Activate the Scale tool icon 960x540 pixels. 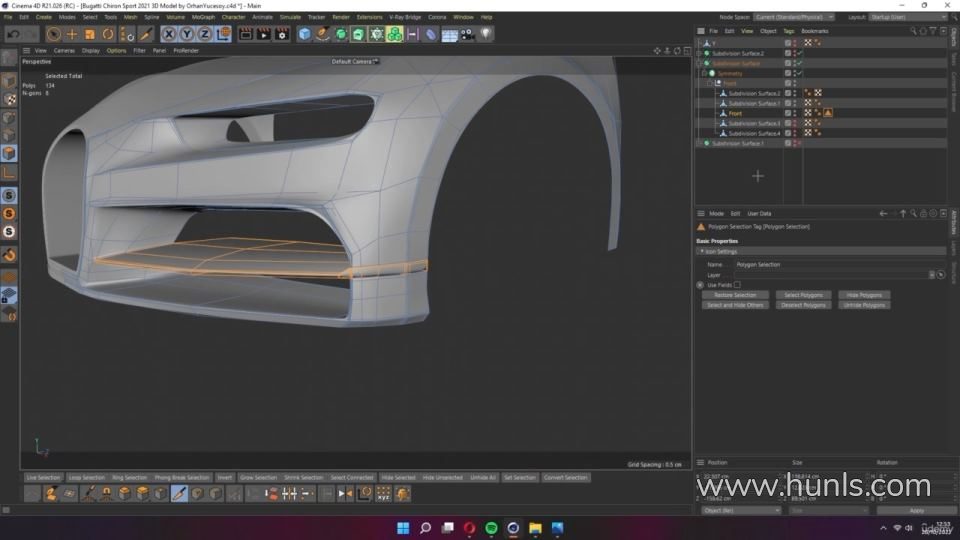(90, 34)
